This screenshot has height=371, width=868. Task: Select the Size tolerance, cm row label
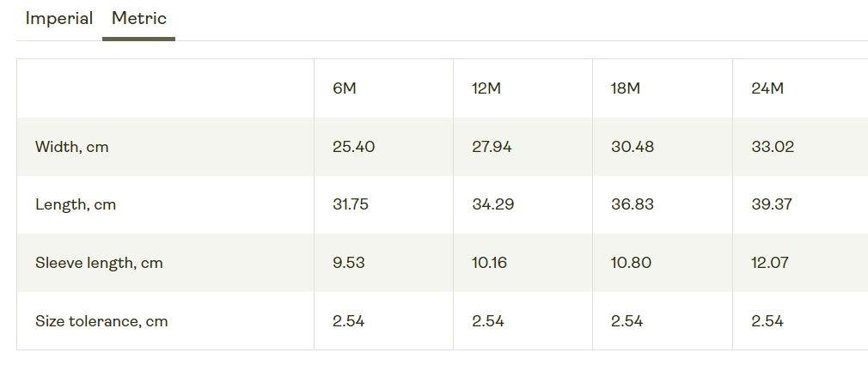coord(101,321)
